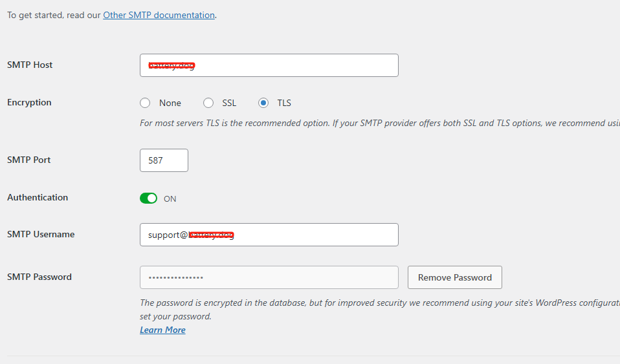The image size is (620, 364).
Task: Select the TLS encryption option
Action: 263,103
